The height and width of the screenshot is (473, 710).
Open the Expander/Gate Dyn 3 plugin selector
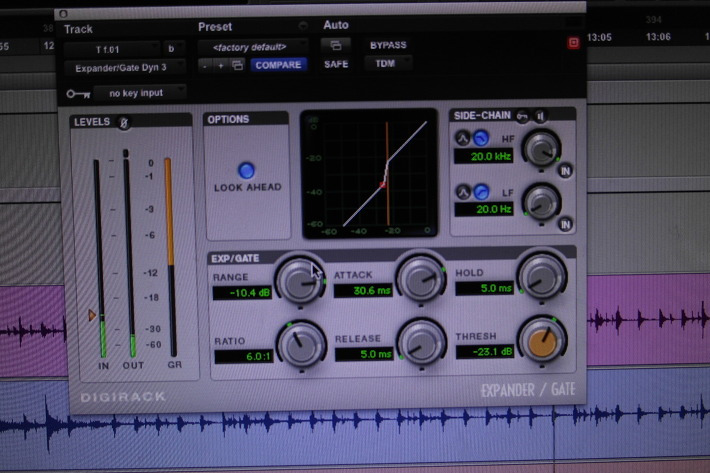point(124,68)
